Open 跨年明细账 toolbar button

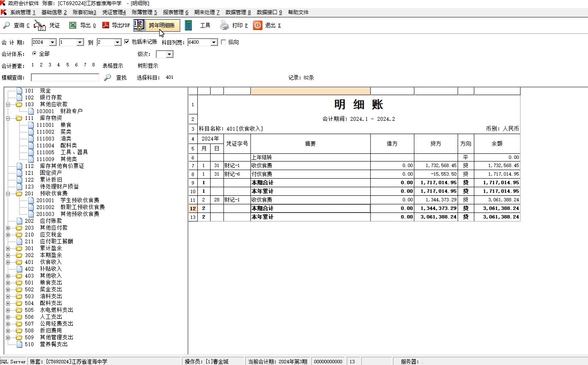157,26
